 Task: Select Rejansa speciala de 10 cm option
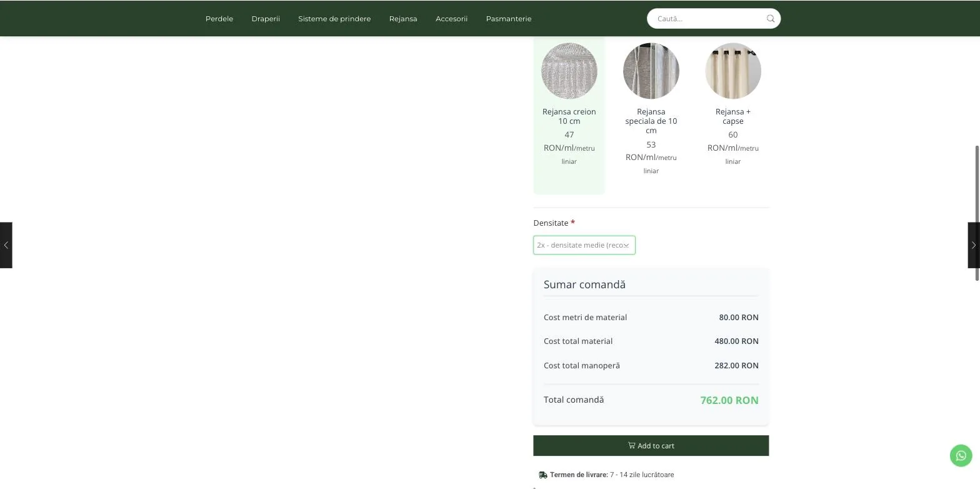651,115
